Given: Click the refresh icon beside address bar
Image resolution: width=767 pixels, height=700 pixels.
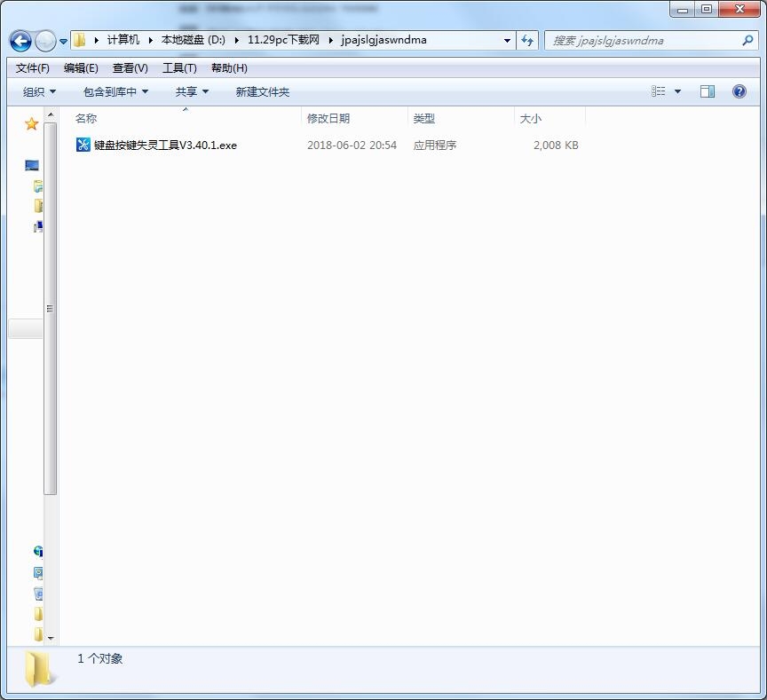Looking at the screenshot, I should pos(528,41).
